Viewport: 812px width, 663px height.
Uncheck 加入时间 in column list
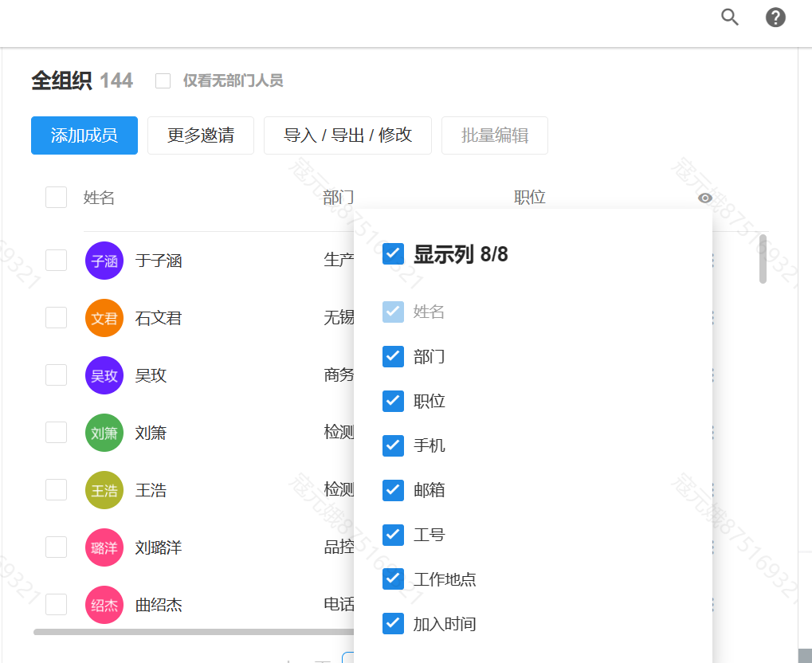point(393,623)
